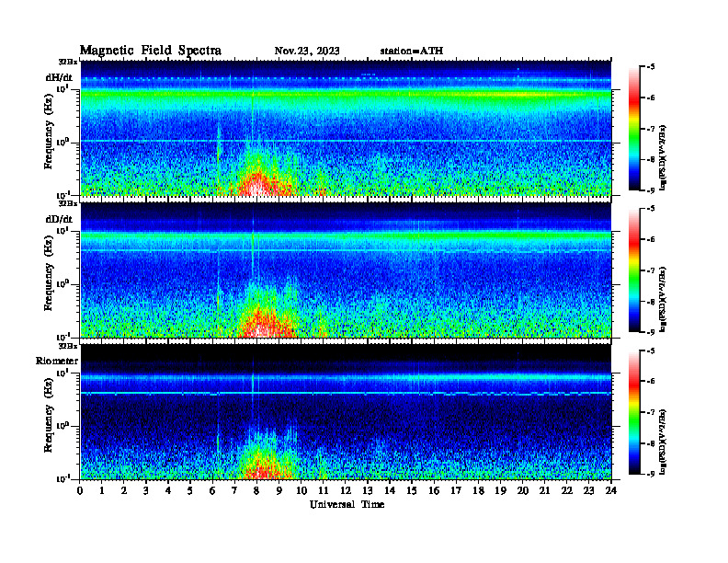Click the "-8" label on the dD/dt colorbar
The height and width of the screenshot is (563, 728).
651,302
